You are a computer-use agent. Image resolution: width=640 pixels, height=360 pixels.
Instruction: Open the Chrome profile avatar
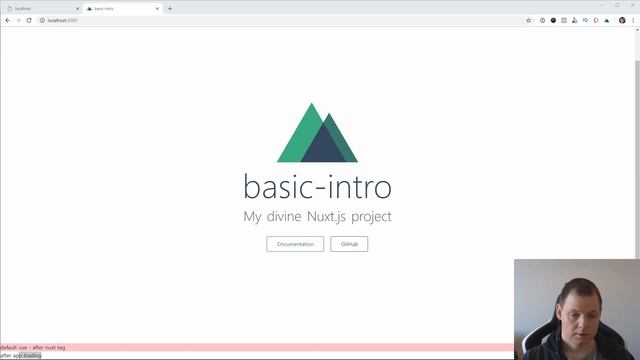622,20
